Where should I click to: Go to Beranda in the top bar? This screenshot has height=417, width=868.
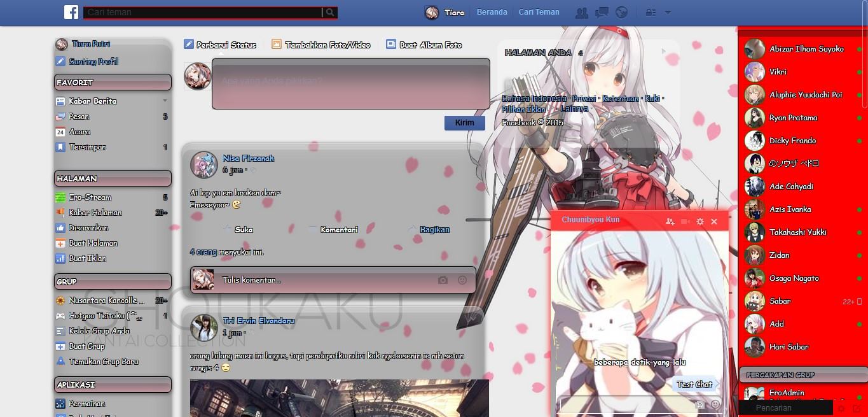pyautogui.click(x=492, y=12)
